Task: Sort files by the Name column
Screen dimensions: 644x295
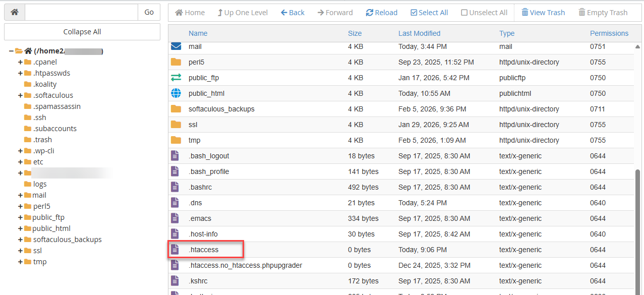Action: [198, 33]
